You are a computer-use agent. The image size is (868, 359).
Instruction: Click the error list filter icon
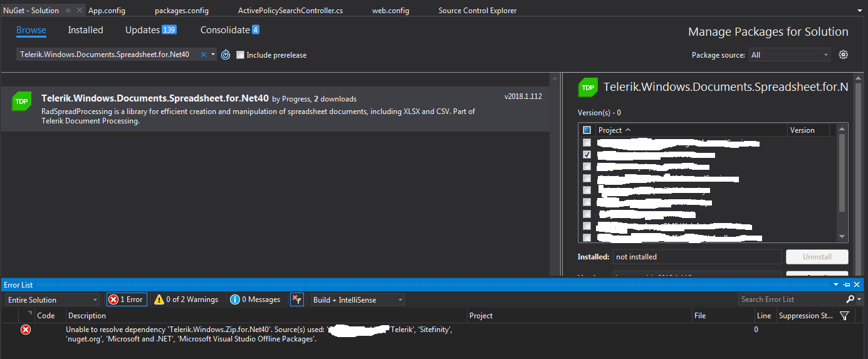297,299
